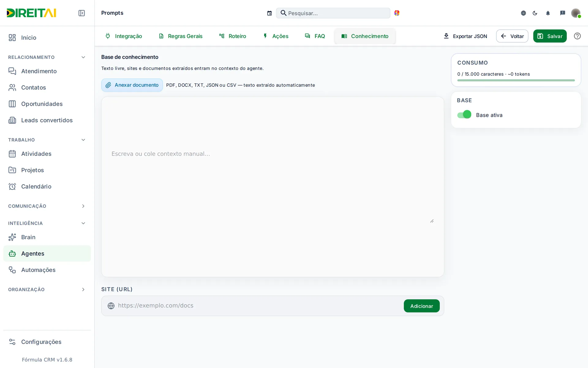Click Exportar JSON button
Screen dimensions: 588x368
465,36
